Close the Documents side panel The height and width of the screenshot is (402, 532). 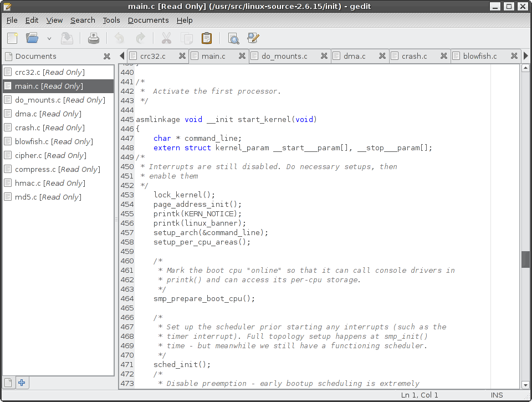click(107, 57)
